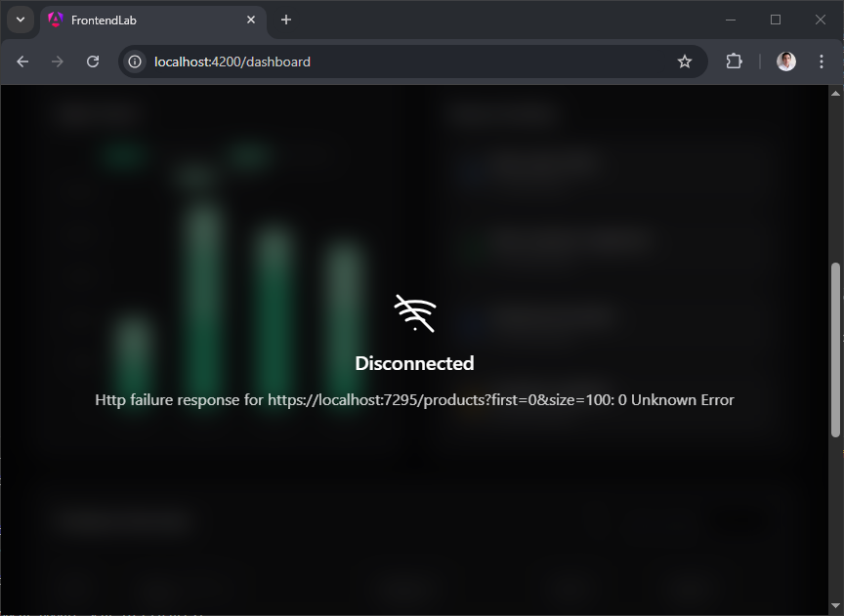The image size is (844, 616).
Task: Close the Chrome window
Action: pos(821,20)
